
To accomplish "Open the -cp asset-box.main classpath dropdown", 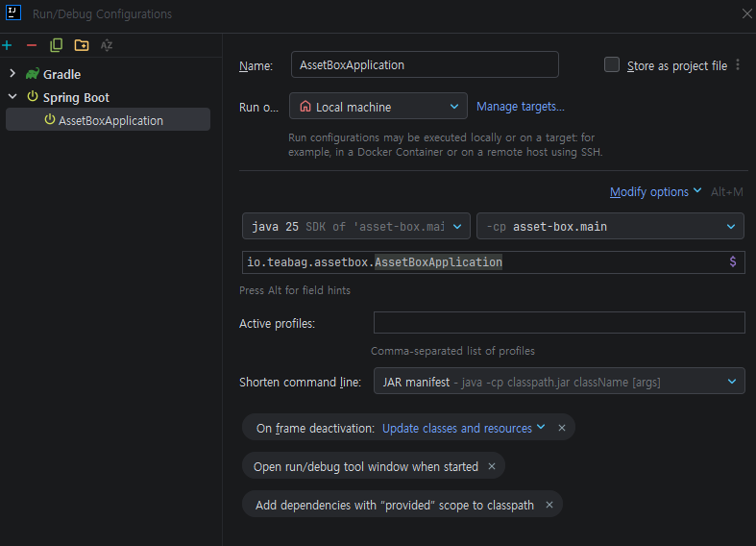I will click(x=610, y=226).
